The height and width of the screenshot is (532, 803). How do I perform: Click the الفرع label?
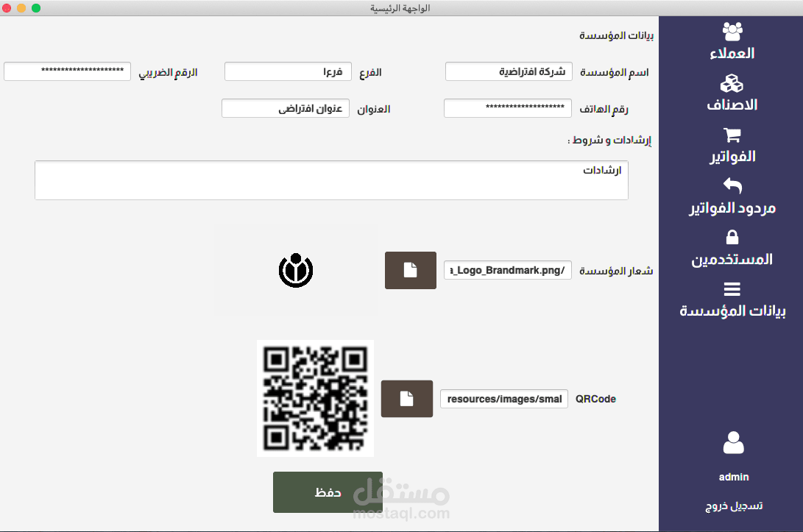click(x=370, y=72)
